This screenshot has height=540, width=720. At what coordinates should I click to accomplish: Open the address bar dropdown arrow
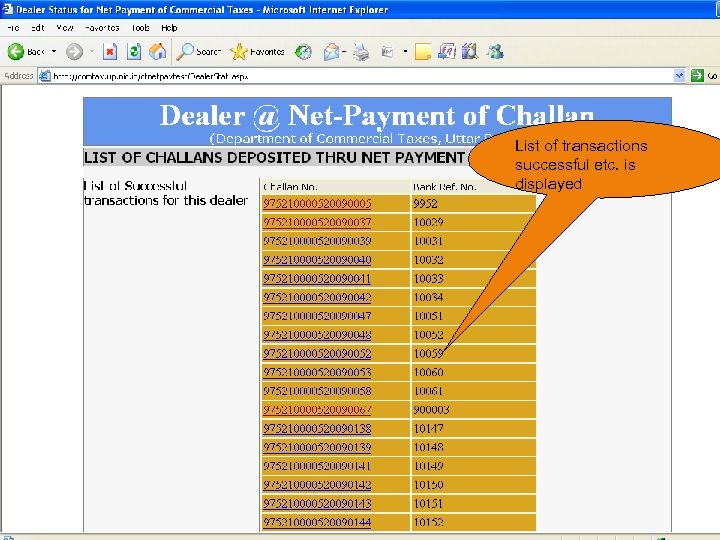679,76
